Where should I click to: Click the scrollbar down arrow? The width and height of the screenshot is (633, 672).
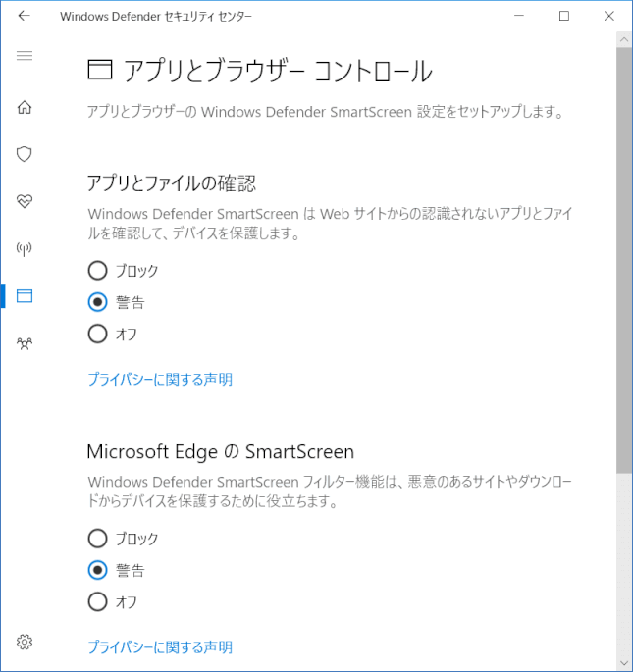624,663
